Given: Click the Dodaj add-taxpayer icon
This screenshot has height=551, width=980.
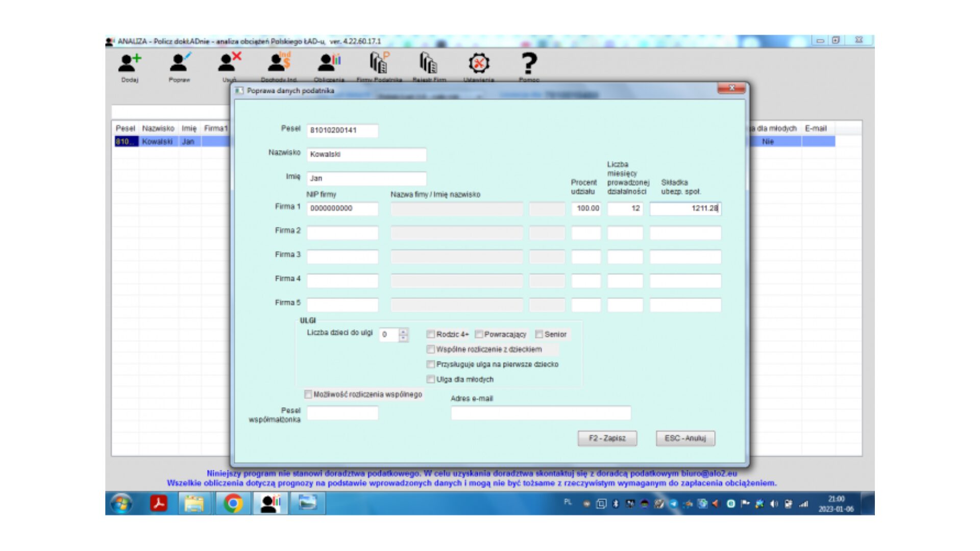Looking at the screenshot, I should click(130, 64).
